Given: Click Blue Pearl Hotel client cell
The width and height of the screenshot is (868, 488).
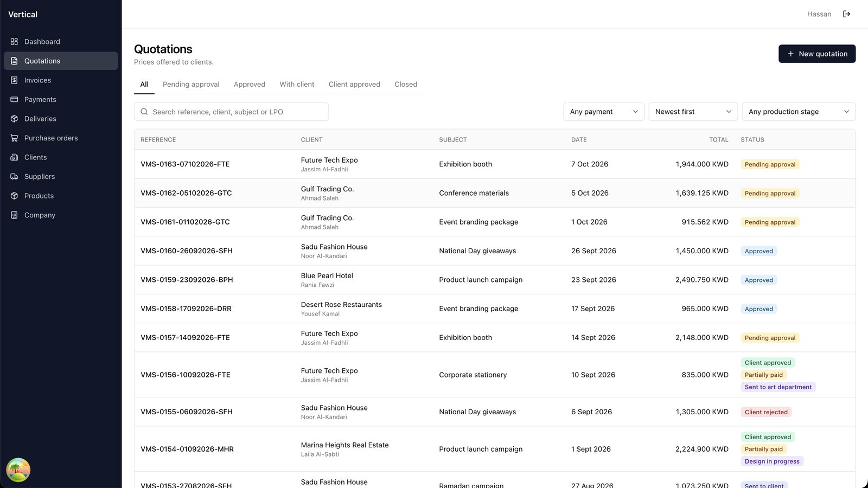Looking at the screenshot, I should [327, 280].
